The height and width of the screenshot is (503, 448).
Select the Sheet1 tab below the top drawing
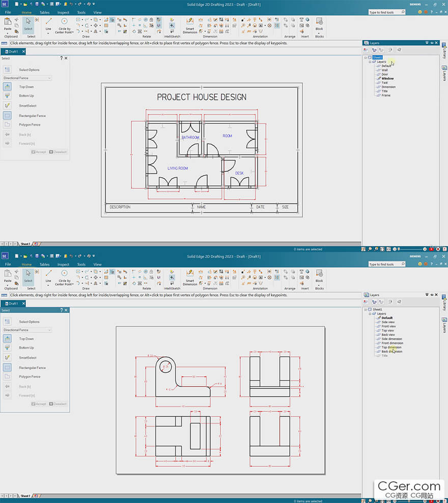click(x=25, y=244)
